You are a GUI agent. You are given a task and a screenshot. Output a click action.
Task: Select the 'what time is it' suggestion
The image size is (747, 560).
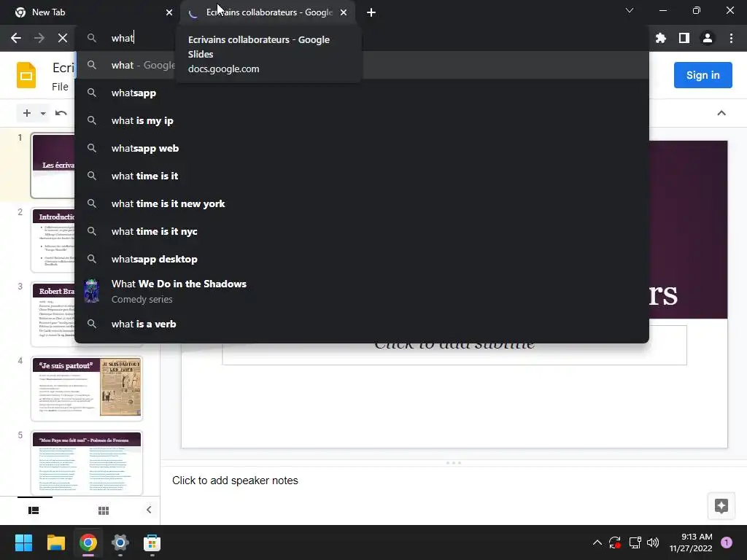[362, 176]
